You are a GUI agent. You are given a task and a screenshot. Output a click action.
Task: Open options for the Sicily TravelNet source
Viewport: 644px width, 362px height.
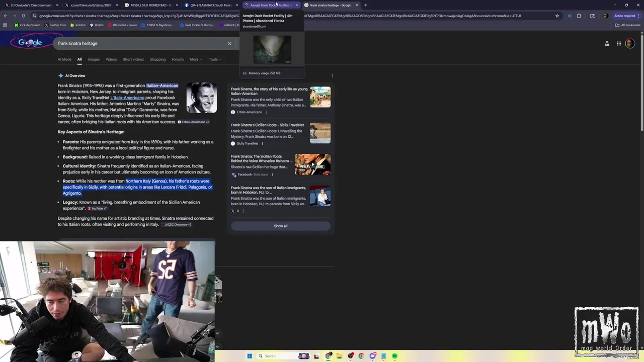pos(262,144)
